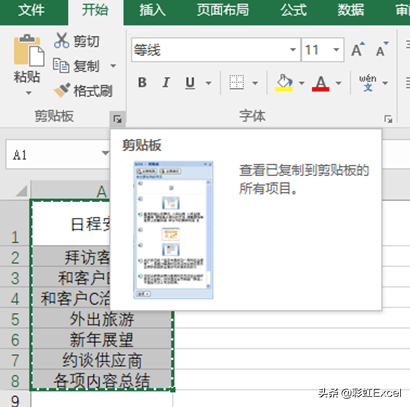Expand fill color dropdown arrow
The image size is (410, 407).
pos(302,83)
